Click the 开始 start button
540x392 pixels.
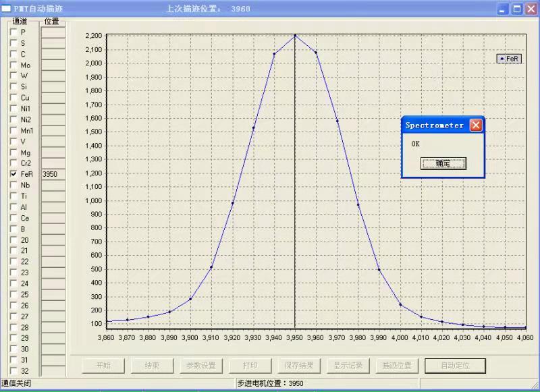pyautogui.click(x=103, y=366)
